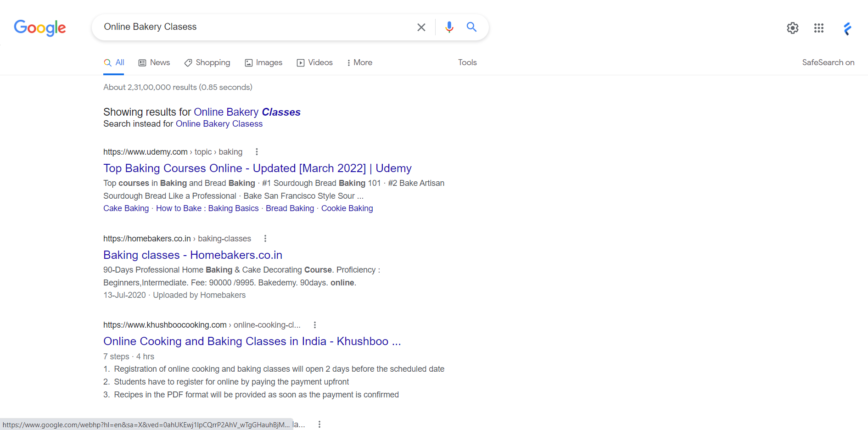Submit search with magnifying glass icon
Screen dimensions: 868x430
tap(471, 27)
